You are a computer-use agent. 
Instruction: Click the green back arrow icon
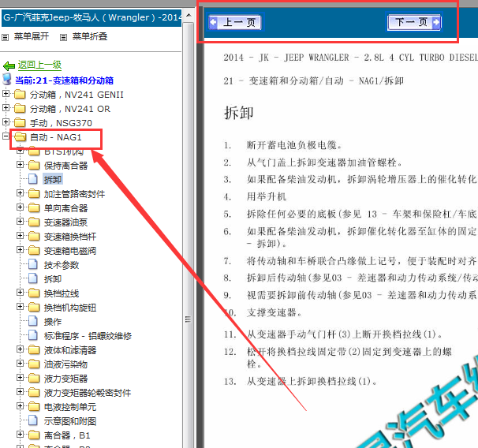(9, 65)
